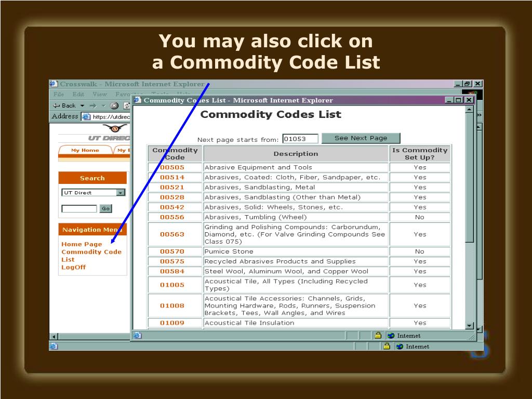Open commodity code 01009 link
The height and width of the screenshot is (399, 532).
(x=172, y=323)
